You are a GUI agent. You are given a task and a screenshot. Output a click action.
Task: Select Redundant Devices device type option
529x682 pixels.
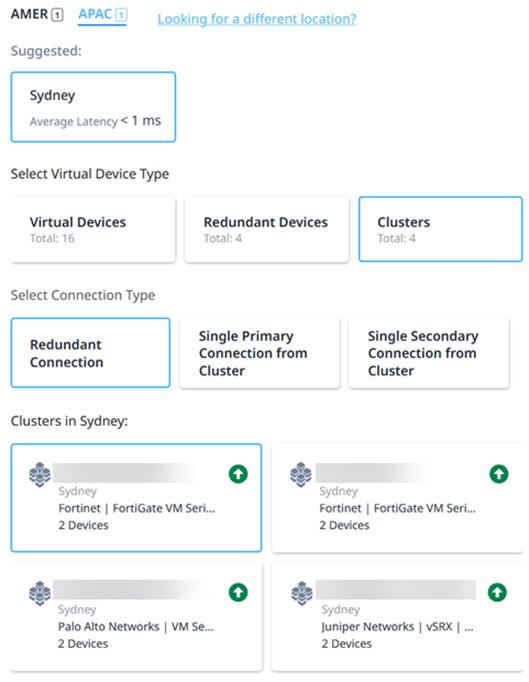[x=267, y=229]
